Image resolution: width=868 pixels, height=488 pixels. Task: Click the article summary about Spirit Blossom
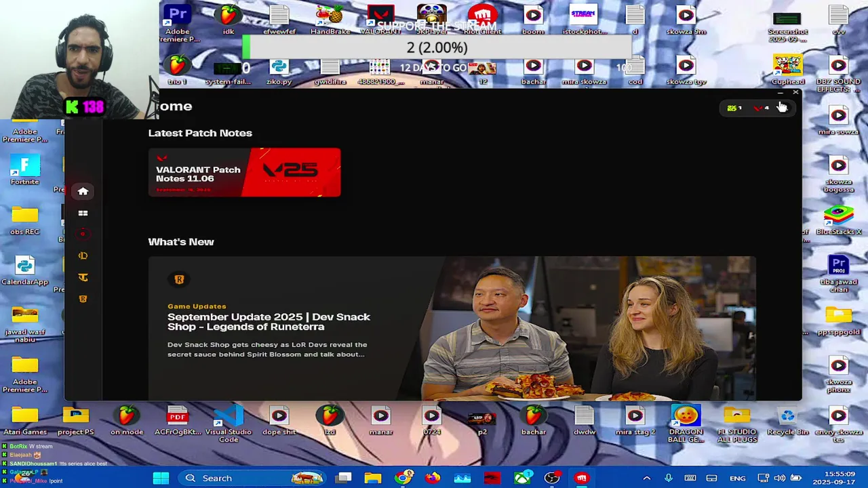(x=267, y=349)
